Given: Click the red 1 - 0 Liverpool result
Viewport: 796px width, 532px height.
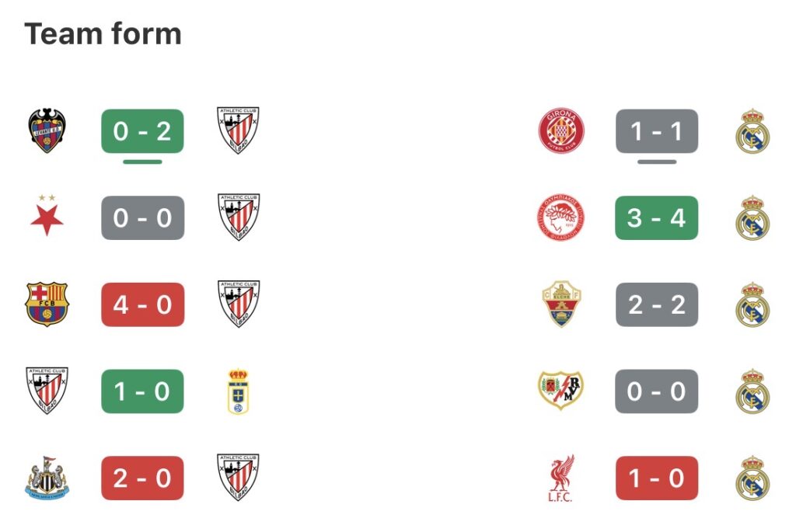Looking at the screenshot, I should 657,478.
